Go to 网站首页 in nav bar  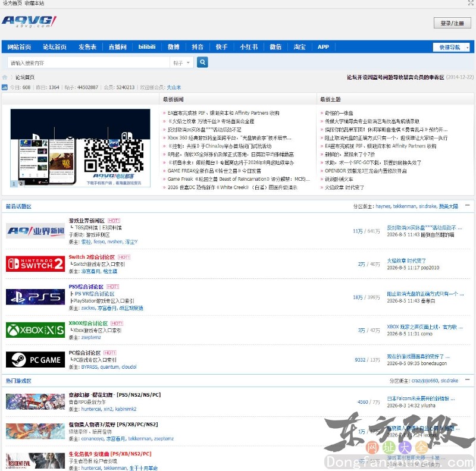19,47
